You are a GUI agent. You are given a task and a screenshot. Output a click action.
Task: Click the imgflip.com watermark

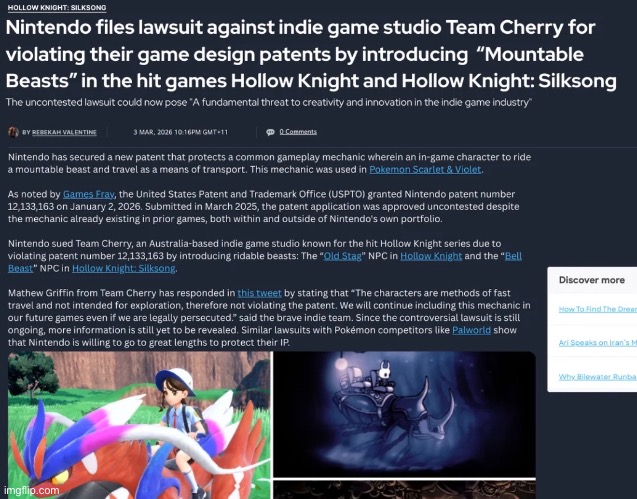(32, 490)
